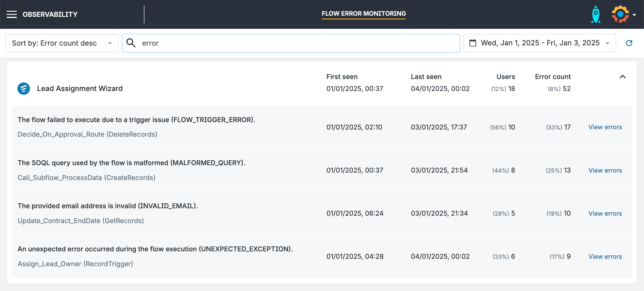Click the Lead Assignment Wizard flow icon
644x291 pixels.
coord(24,89)
